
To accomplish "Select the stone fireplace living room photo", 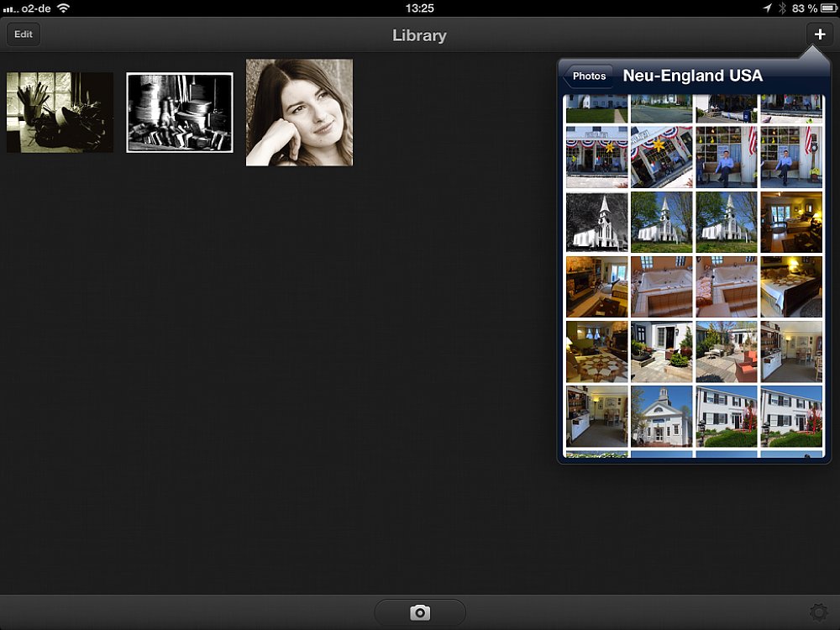I will [597, 286].
